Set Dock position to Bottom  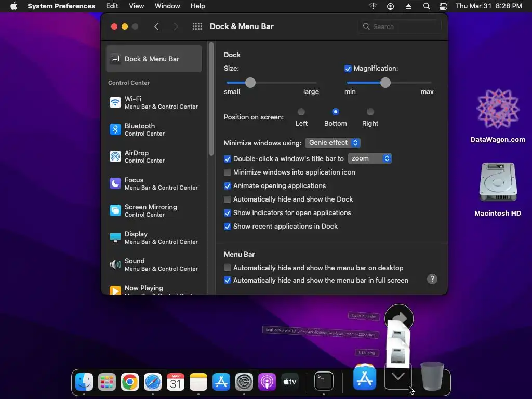click(335, 112)
